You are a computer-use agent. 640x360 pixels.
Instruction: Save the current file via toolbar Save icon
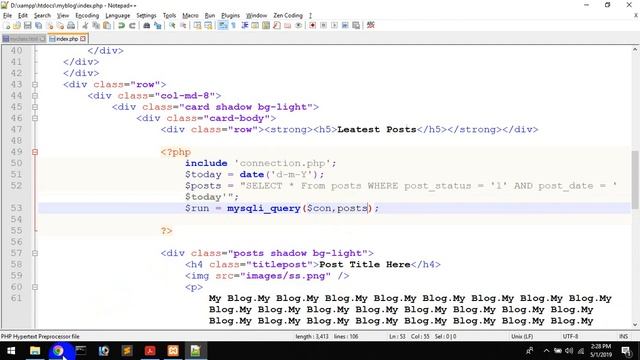[x=27, y=25]
